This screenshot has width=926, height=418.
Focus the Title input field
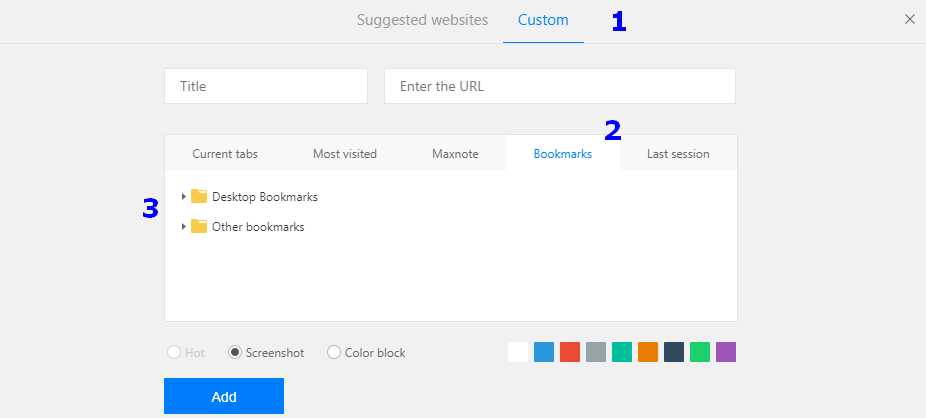coord(266,86)
